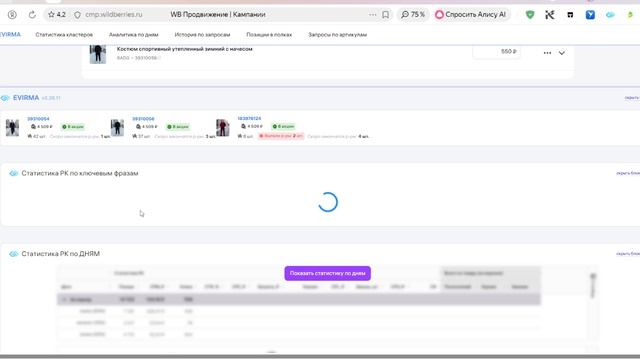Bookmark this page
640x360 pixels.
tap(385, 15)
